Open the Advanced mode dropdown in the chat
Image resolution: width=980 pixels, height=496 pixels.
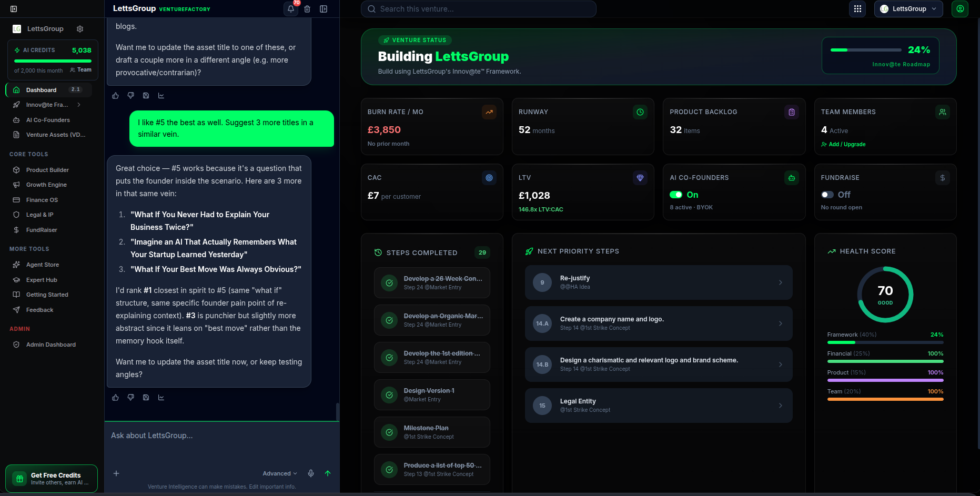pyautogui.click(x=280, y=473)
